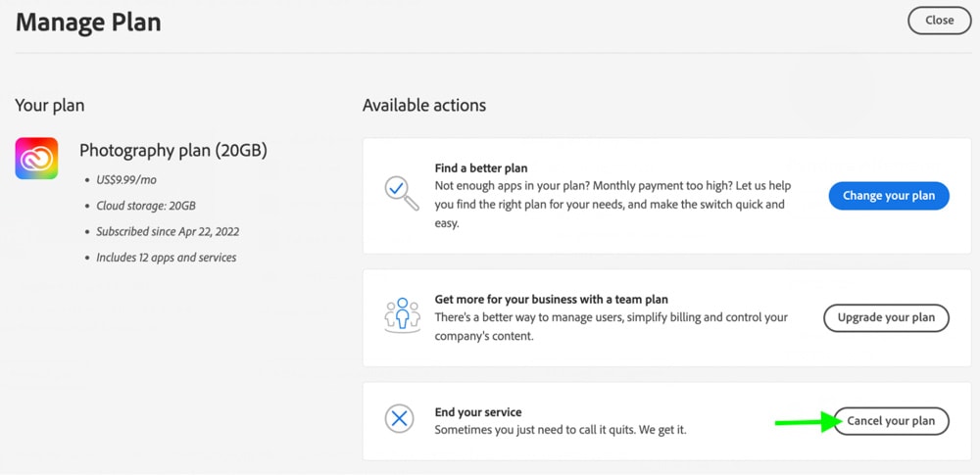Viewport: 980px width, 475px height.
Task: Click the Available actions heading
Action: 424,105
